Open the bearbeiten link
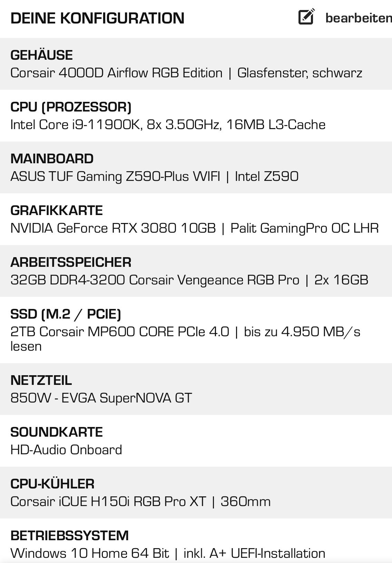The width and height of the screenshot is (392, 563). (x=359, y=18)
